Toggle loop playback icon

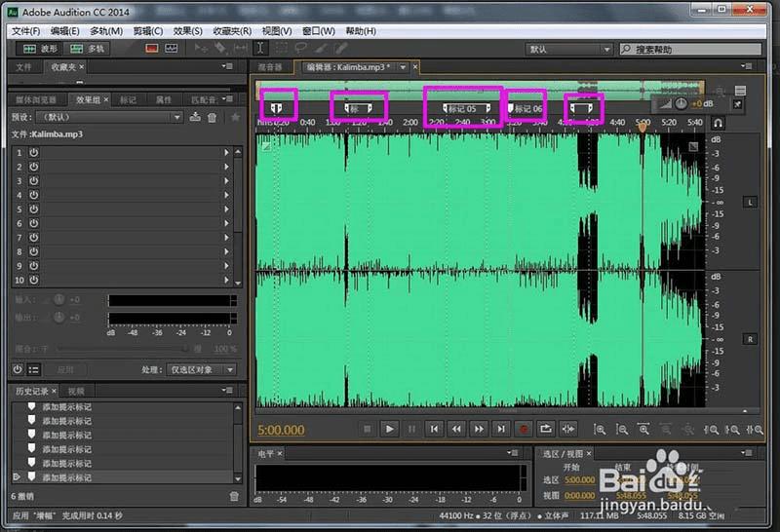point(546,429)
